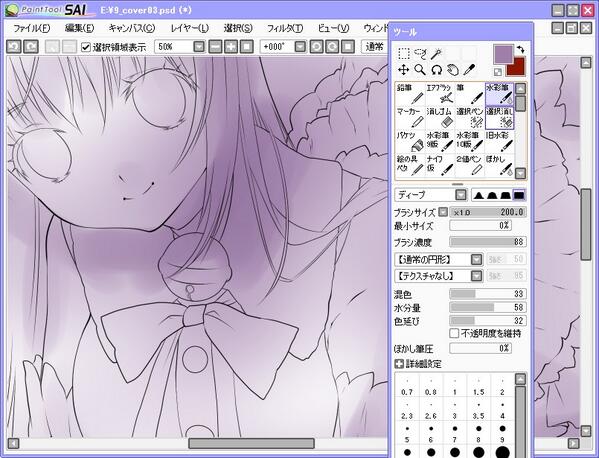
Task: Open the 通常 mode dropdown in toolbar
Action: click(x=374, y=47)
